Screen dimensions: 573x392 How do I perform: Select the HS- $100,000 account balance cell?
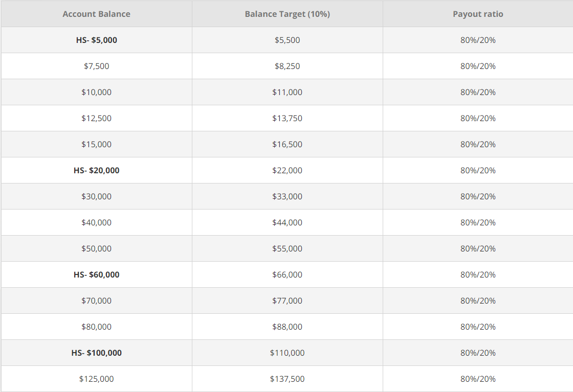[x=96, y=353]
